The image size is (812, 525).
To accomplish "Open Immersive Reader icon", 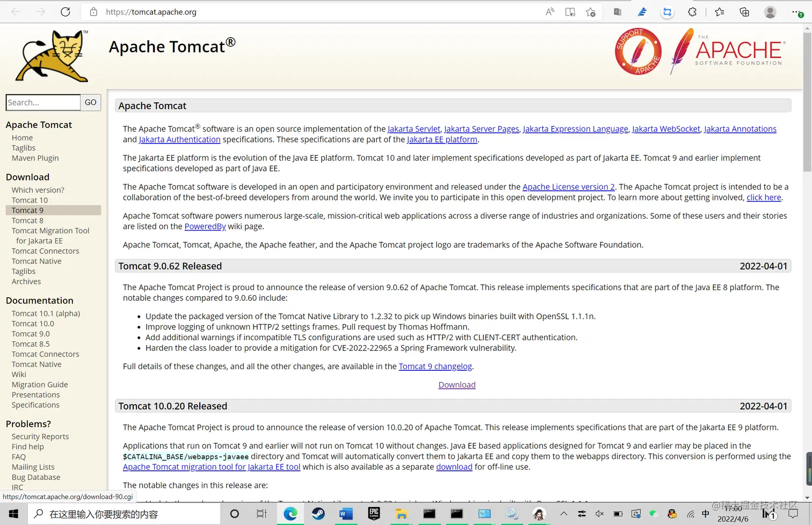I will [570, 12].
